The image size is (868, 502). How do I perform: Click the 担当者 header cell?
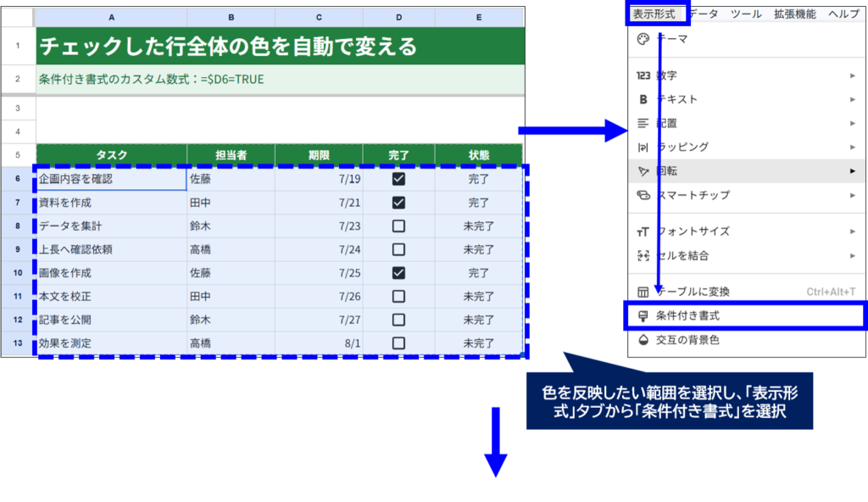[x=231, y=155]
